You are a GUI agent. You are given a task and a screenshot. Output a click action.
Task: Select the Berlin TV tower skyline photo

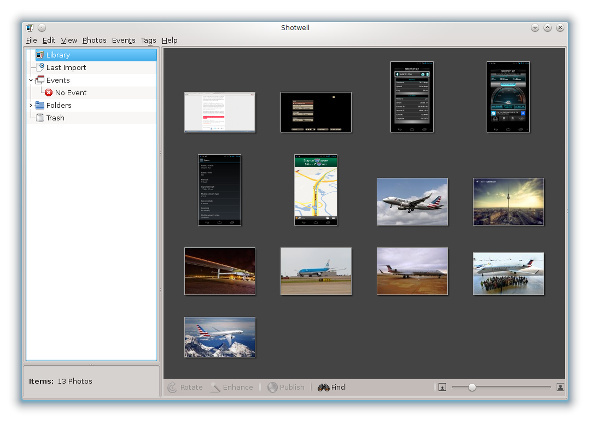[x=508, y=202]
